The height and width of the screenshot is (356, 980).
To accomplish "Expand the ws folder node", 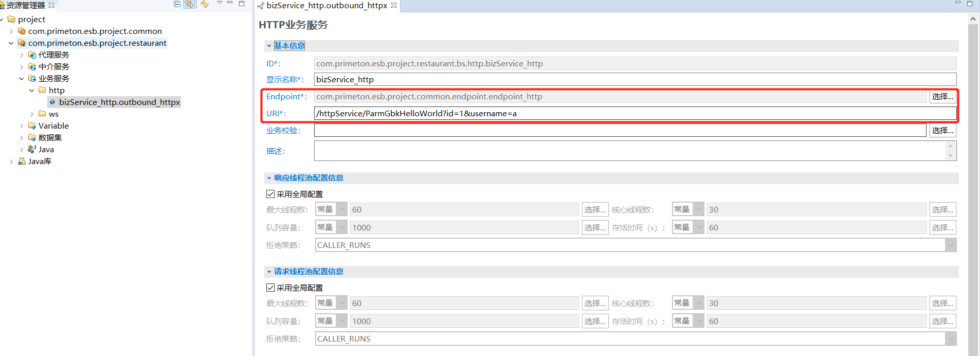I will click(32, 114).
